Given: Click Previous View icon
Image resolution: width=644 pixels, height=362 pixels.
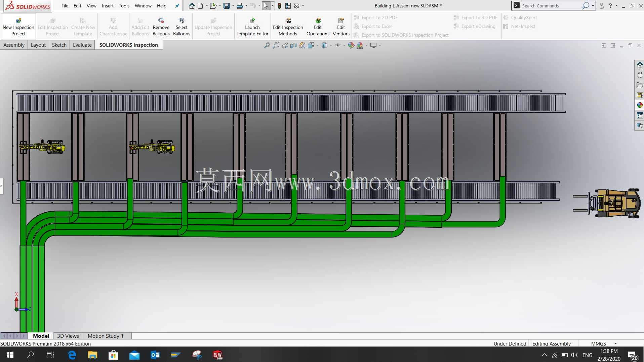Looking at the screenshot, I should (285, 45).
